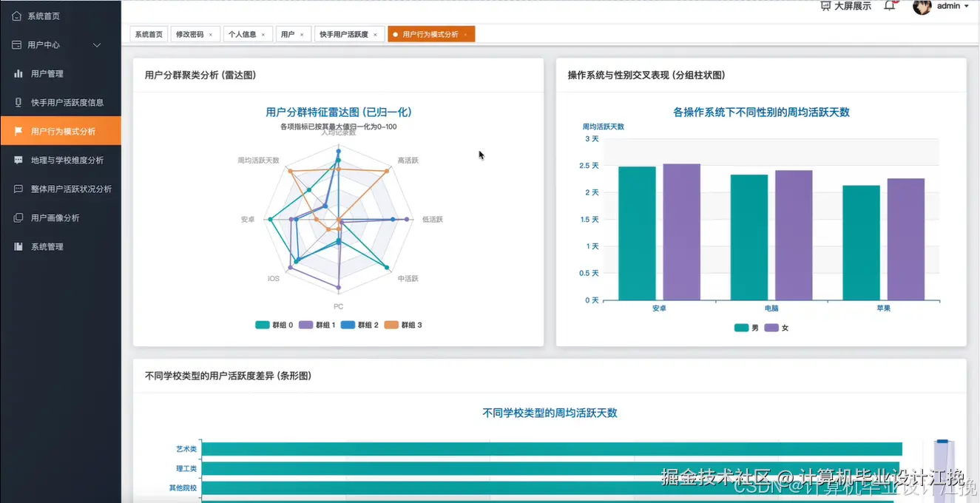Close the 用户 tab with its x

(301, 35)
